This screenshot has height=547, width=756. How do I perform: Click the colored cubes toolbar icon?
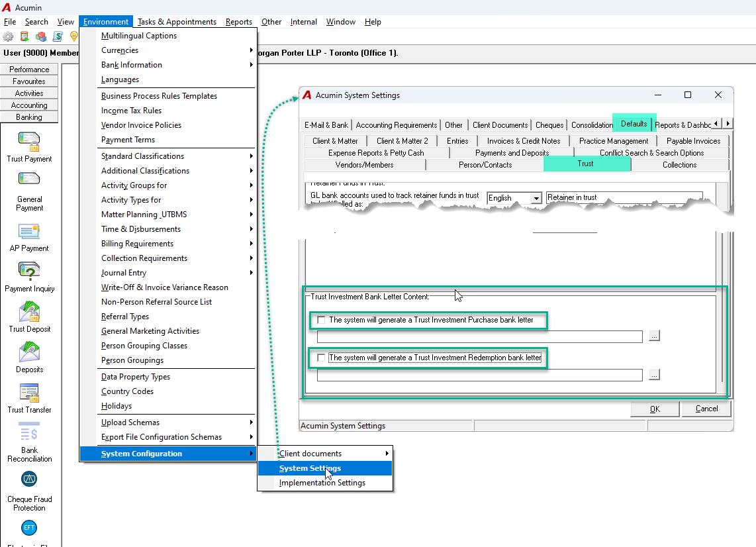point(41,36)
